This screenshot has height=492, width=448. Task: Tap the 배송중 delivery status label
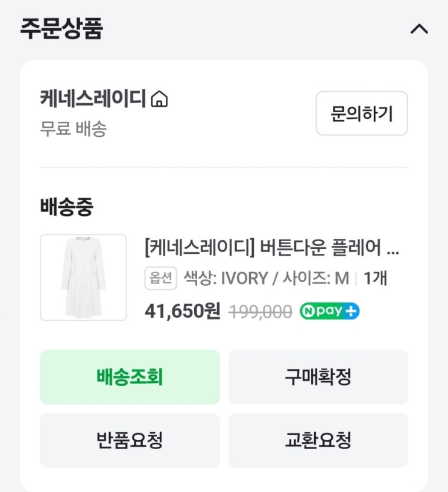[66, 207]
